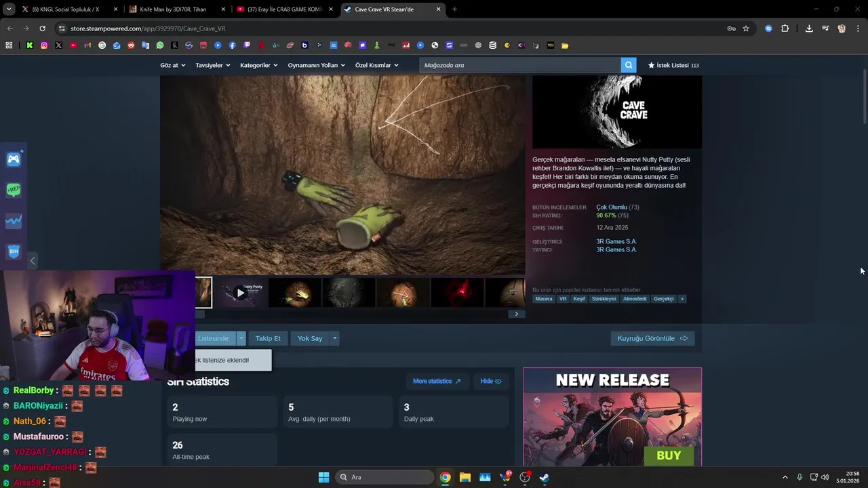Viewport: 868px width, 488px height.
Task: Select the red glow screenshot thumbnail
Action: (457, 293)
